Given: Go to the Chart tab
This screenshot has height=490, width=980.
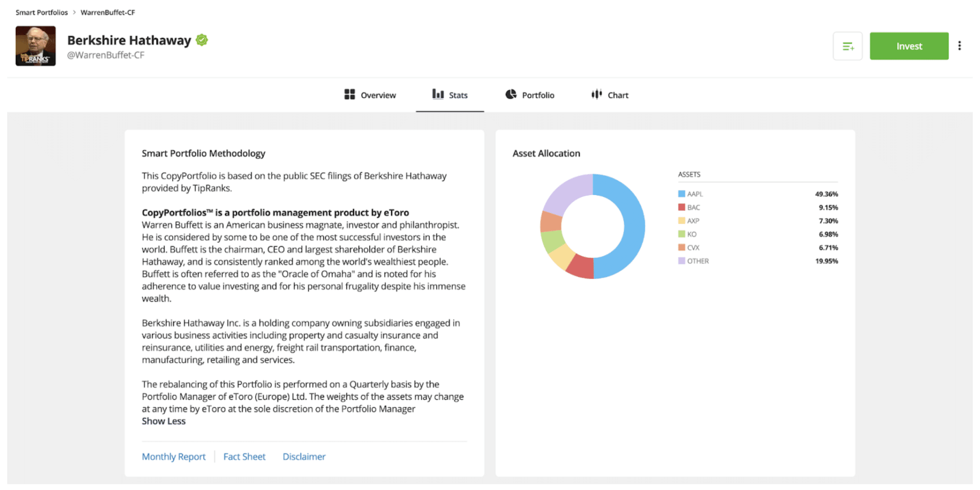Looking at the screenshot, I should coord(610,95).
